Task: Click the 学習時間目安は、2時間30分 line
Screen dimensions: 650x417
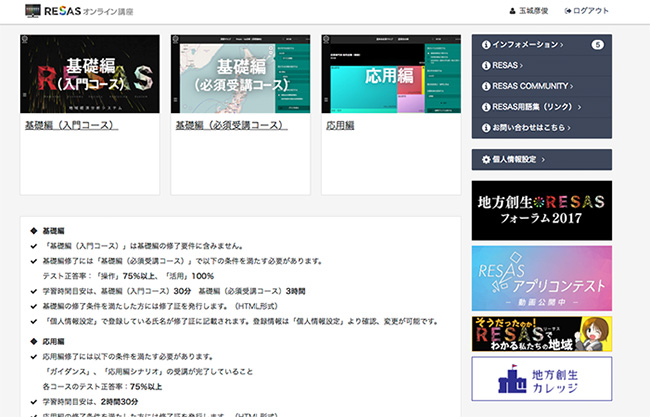Action: point(90,402)
